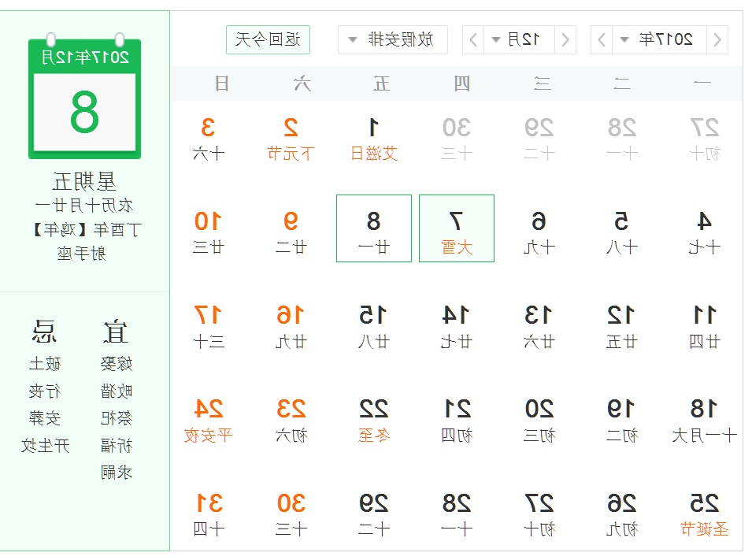
Task: Select December 2 labeled 下元节
Action: coord(291,139)
